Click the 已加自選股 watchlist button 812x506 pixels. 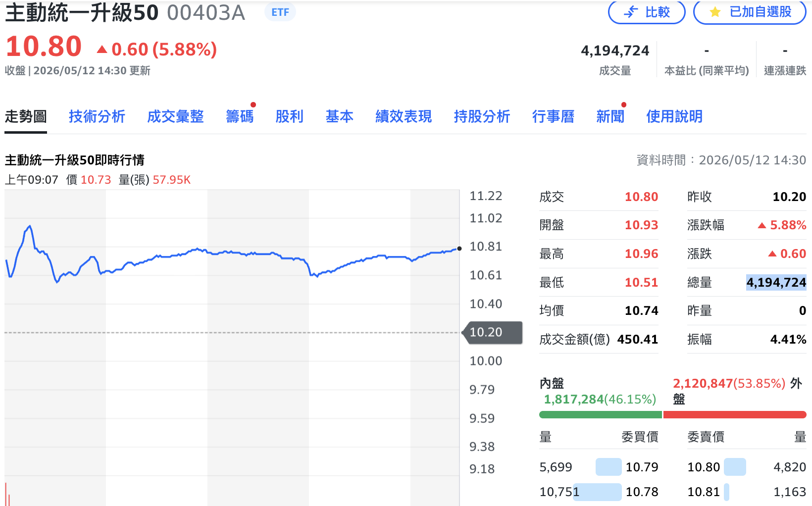[x=750, y=12]
